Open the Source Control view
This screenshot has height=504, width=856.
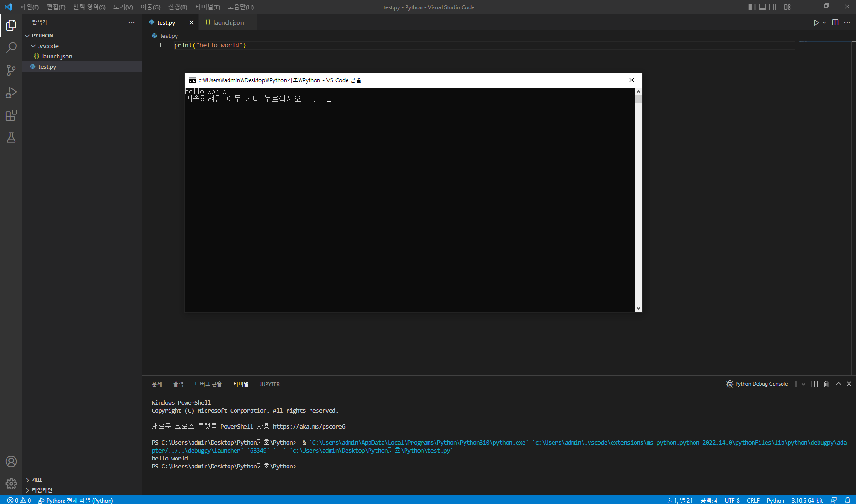[11, 70]
